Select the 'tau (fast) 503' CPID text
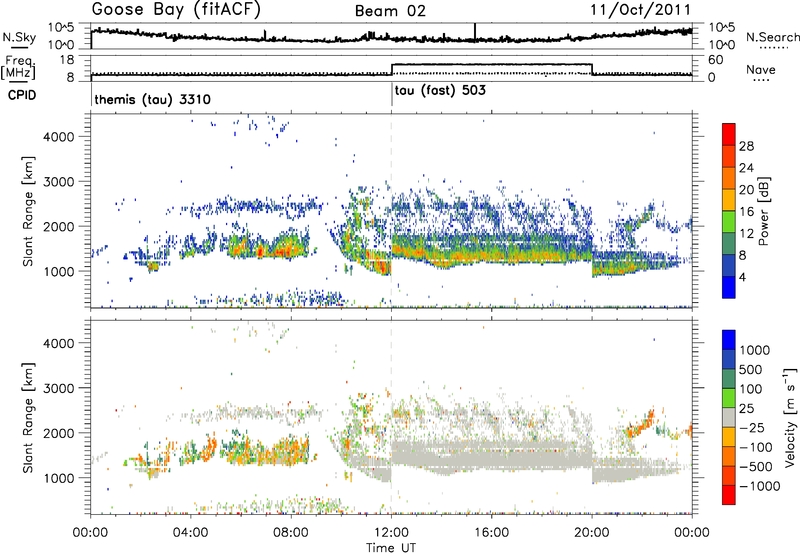The height and width of the screenshot is (554, 800). (440, 91)
